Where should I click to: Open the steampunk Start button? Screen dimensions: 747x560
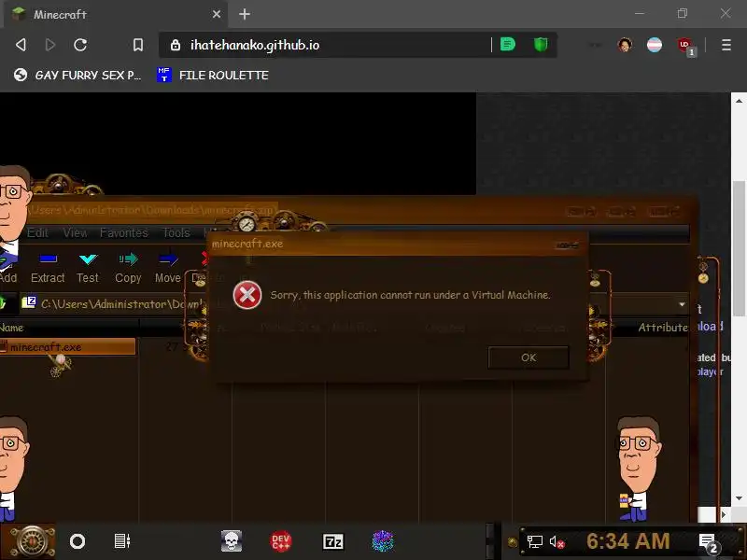32,541
